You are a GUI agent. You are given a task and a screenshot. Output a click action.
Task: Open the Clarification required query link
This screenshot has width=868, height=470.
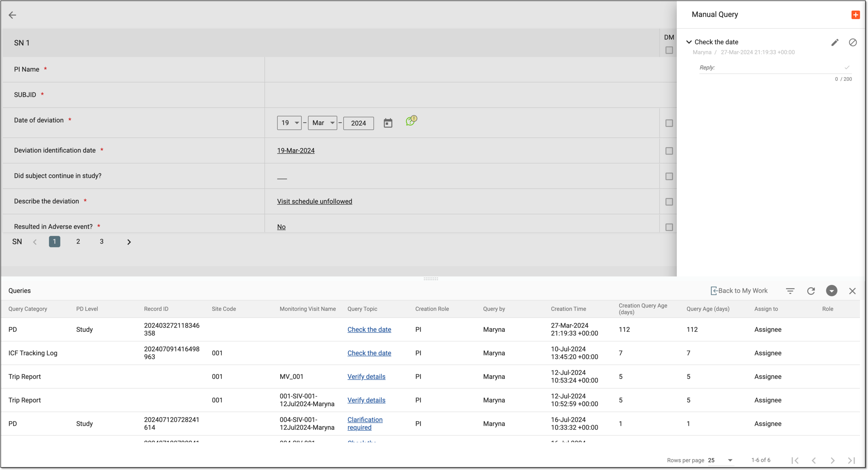[x=365, y=423]
